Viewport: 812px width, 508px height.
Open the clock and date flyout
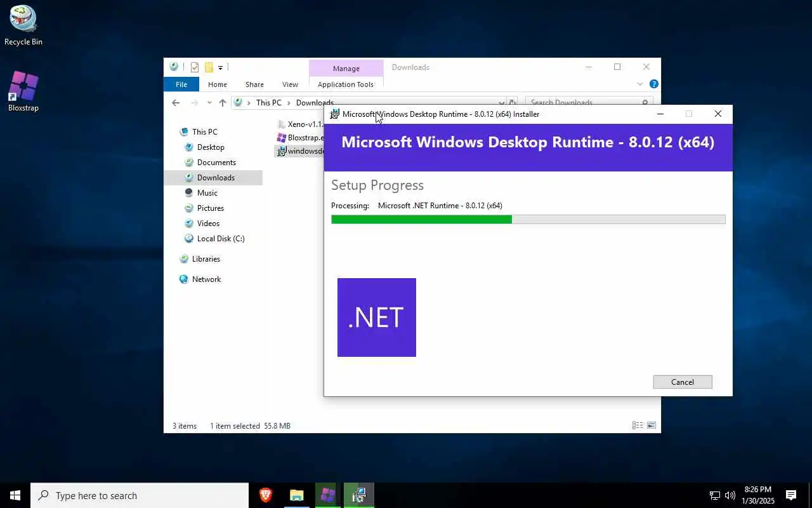758,495
